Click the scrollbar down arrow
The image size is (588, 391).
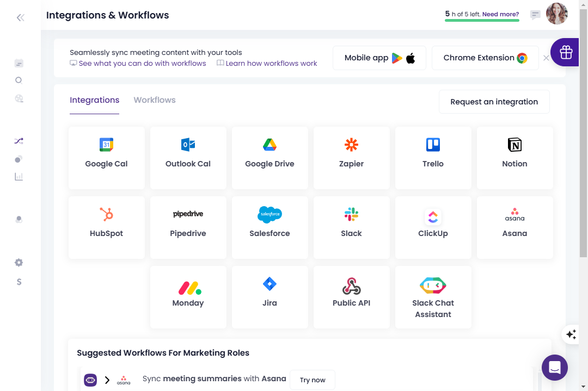pos(583,387)
